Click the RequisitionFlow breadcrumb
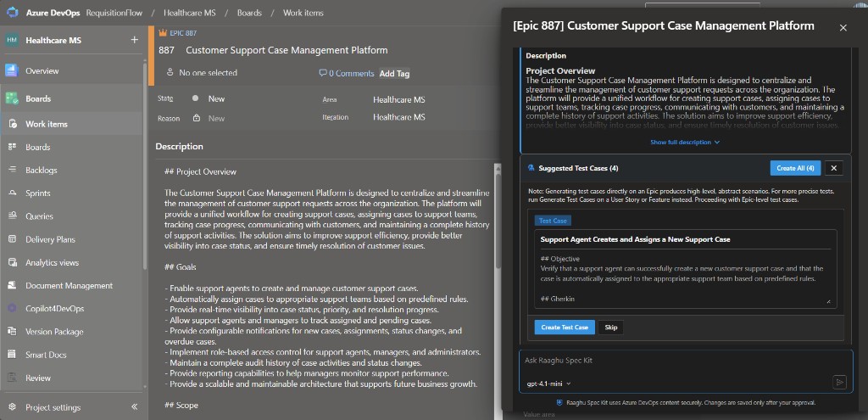 pos(114,13)
